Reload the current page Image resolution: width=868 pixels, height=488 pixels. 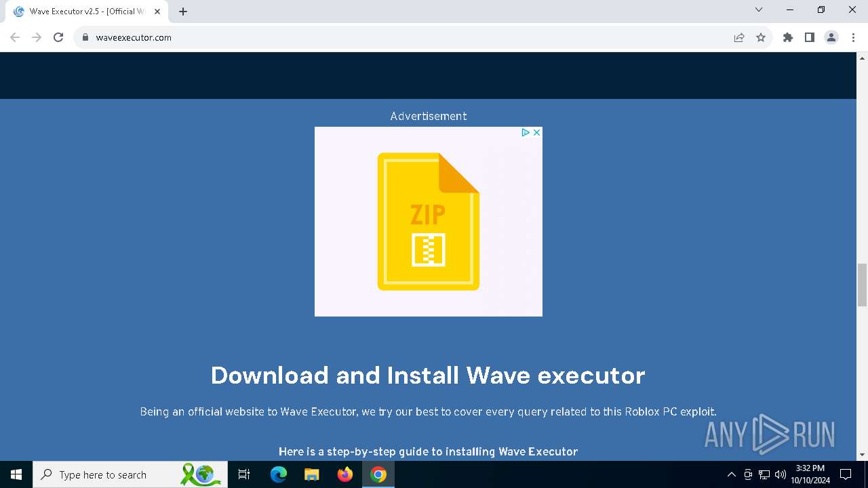coord(58,37)
